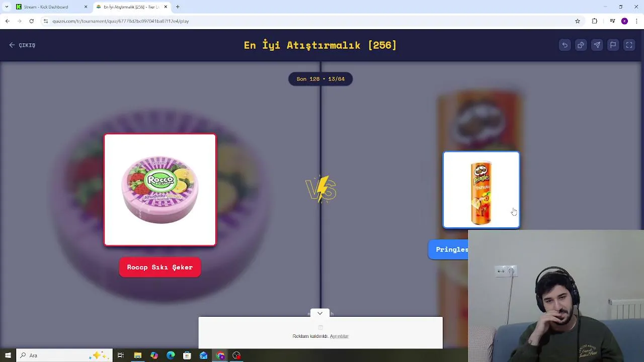The image size is (644, 362).
Task: Open the media controls icon
Action: coord(612,21)
